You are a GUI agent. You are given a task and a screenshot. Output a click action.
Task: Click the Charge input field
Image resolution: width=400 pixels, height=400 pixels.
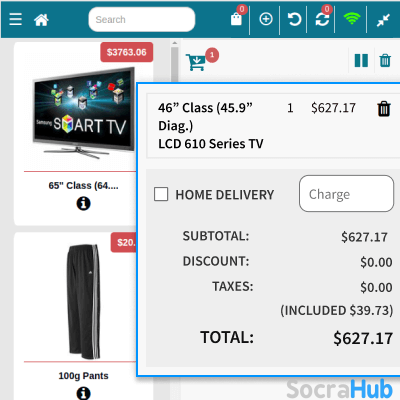click(346, 194)
